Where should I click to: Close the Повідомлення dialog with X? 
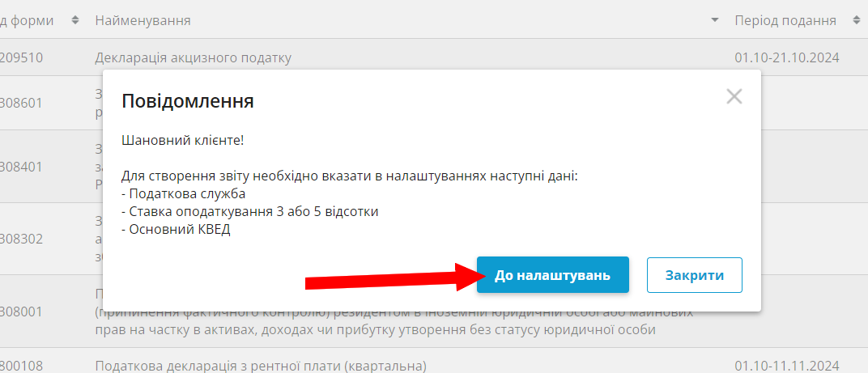(x=734, y=97)
